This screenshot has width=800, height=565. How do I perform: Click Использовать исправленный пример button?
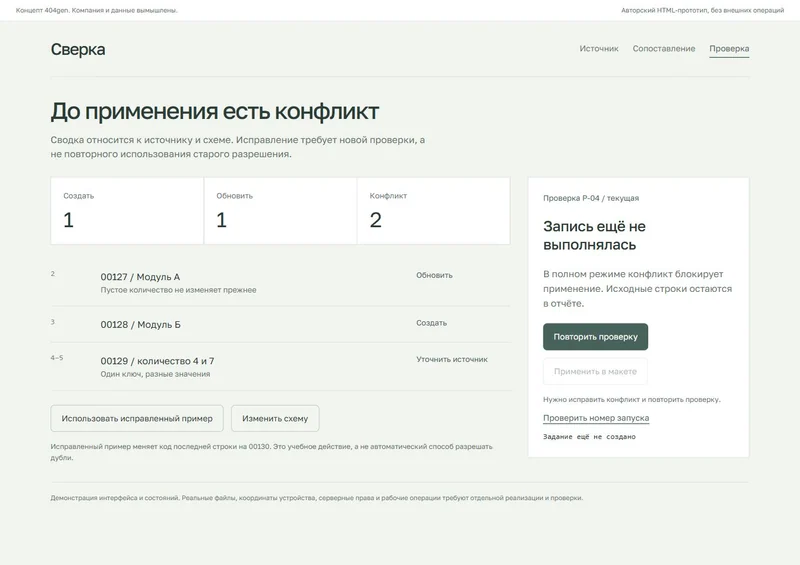click(137, 419)
